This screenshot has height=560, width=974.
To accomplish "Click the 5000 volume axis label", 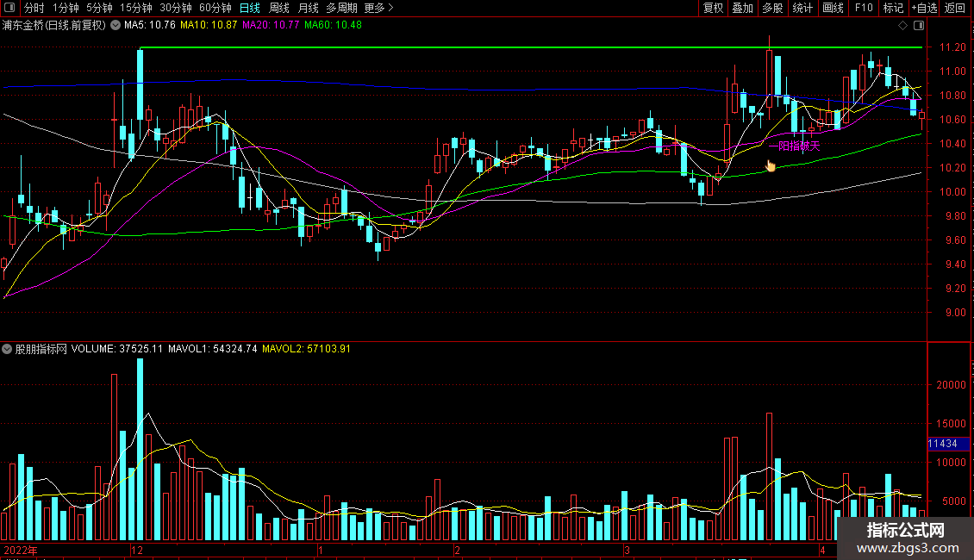I will click(x=954, y=501).
